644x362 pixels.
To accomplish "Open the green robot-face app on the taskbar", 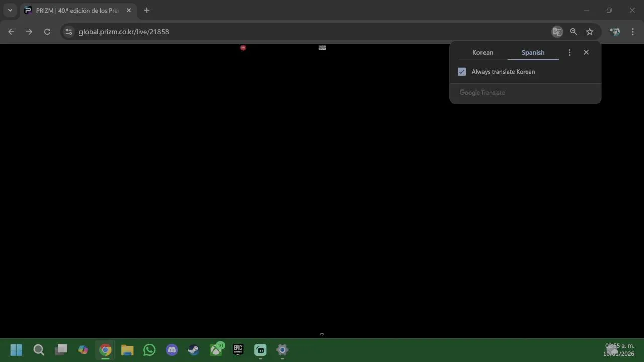I will (260, 350).
